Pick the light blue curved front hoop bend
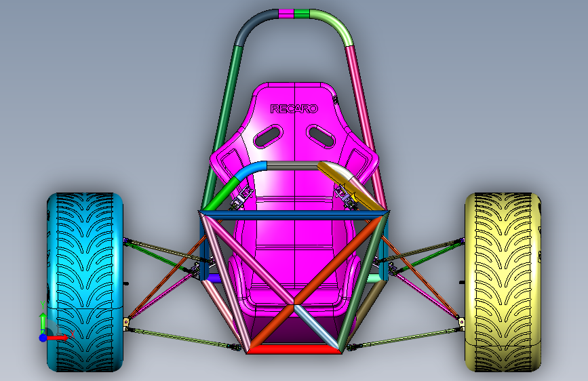The image size is (588, 381). 250,169
